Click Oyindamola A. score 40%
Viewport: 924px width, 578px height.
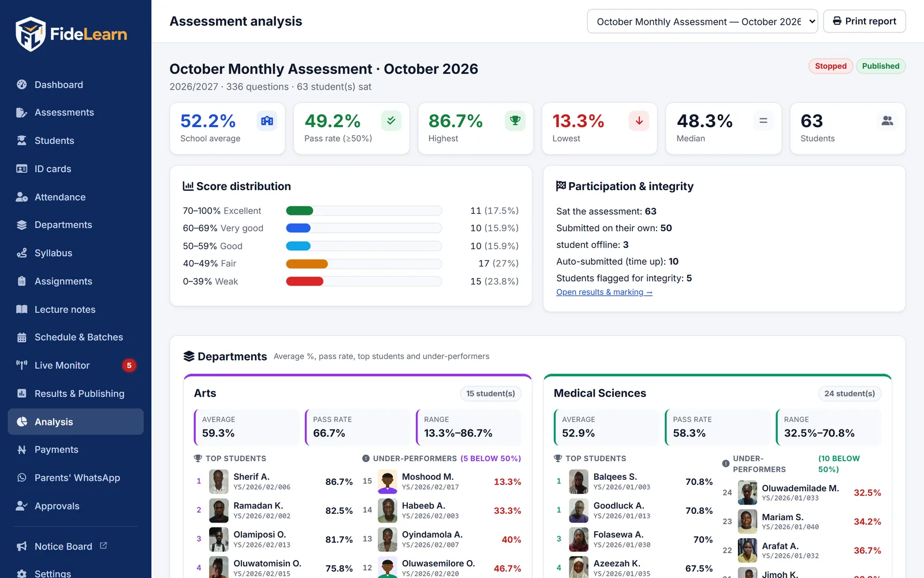(511, 540)
